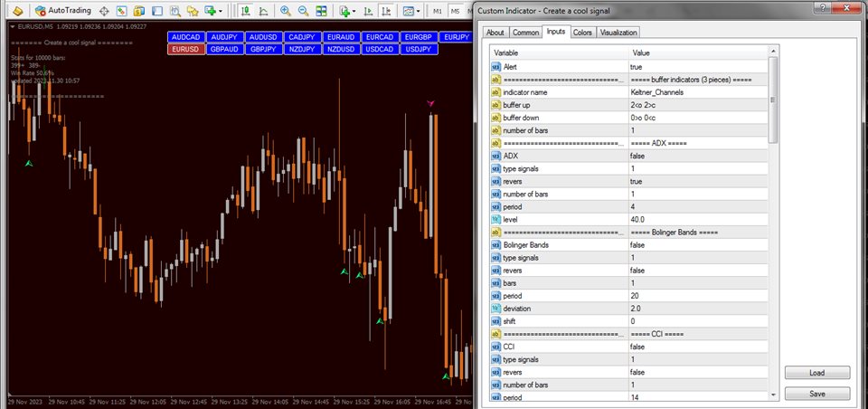This screenshot has width=868, height=409.
Task: Toggle the AutoTrading button
Action: click(x=62, y=11)
